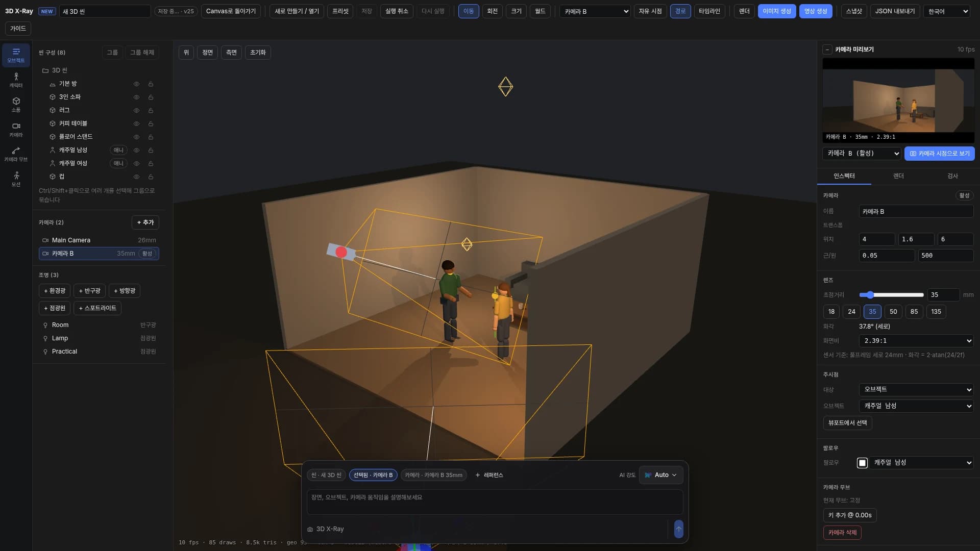The width and height of the screenshot is (980, 551).
Task: Click the lock icon for 캐주얼 남성
Action: click(151, 150)
